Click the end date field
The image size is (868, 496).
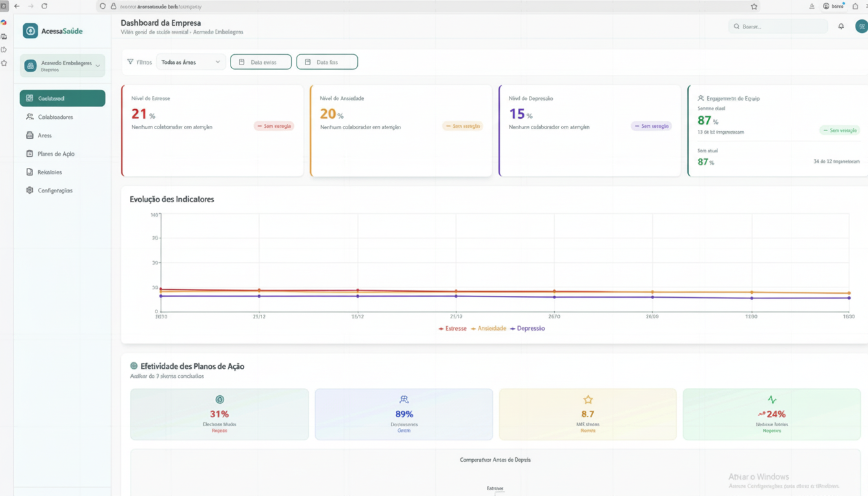pos(327,62)
